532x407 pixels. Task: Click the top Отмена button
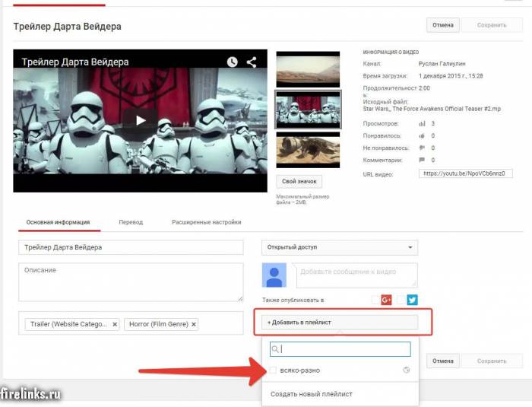click(x=442, y=25)
